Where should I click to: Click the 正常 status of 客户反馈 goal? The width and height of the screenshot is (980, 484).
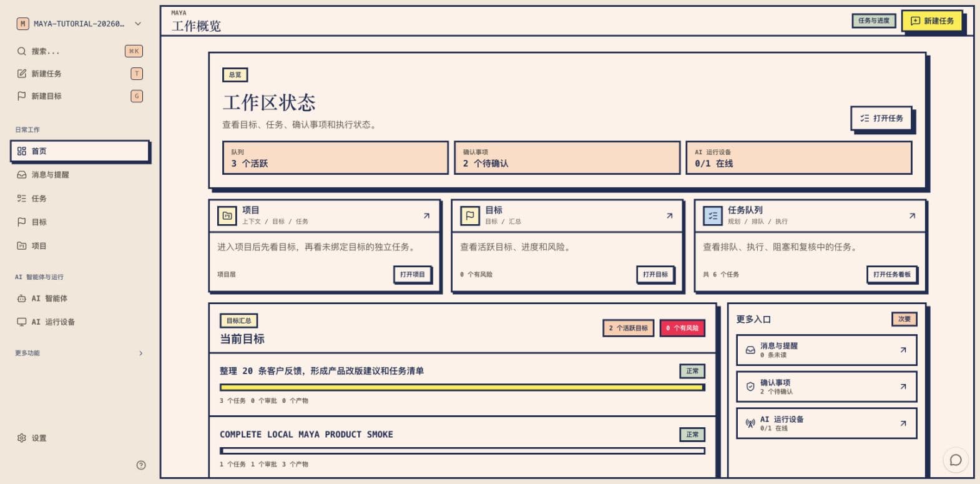click(692, 371)
